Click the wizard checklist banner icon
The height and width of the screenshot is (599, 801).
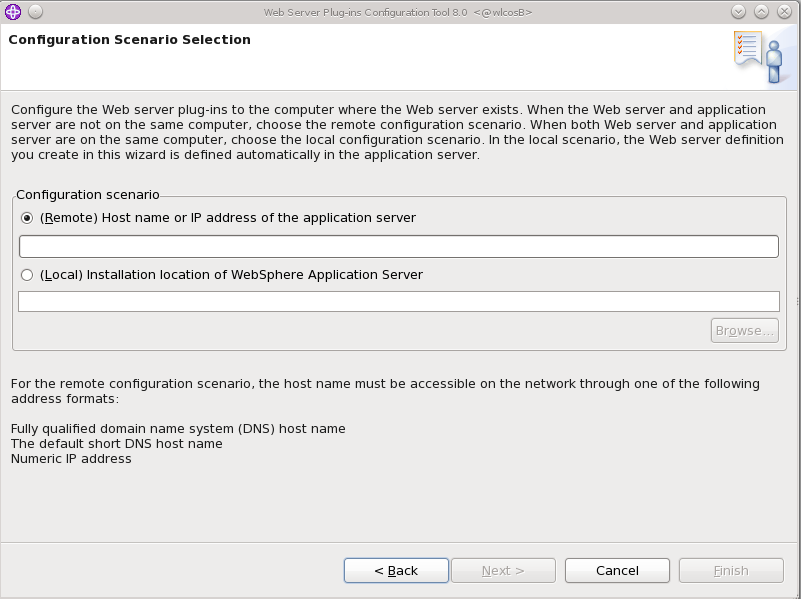pyautogui.click(x=764, y=57)
